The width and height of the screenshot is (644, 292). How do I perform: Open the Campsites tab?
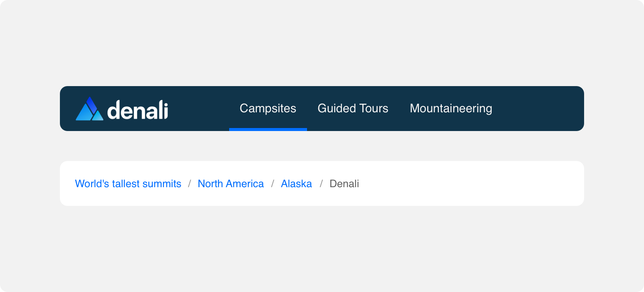pyautogui.click(x=268, y=109)
